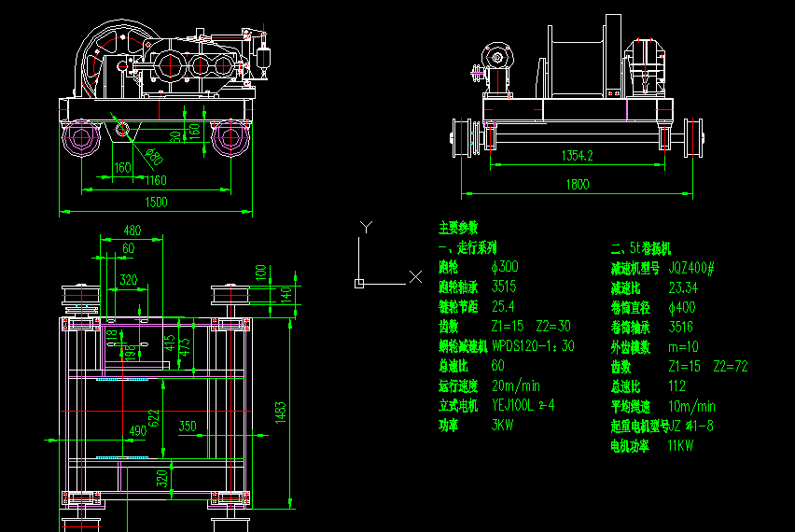Click the WPDS120-1:30 reducer model text
Image resolution: width=795 pixels, height=532 pixels.
point(533,346)
